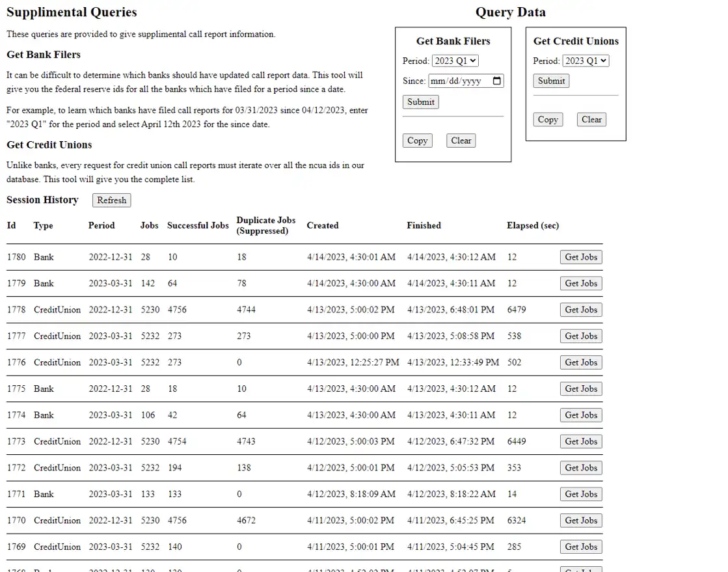Copy the Get Credit Unions results
The height and width of the screenshot is (572, 728).
pos(548,119)
